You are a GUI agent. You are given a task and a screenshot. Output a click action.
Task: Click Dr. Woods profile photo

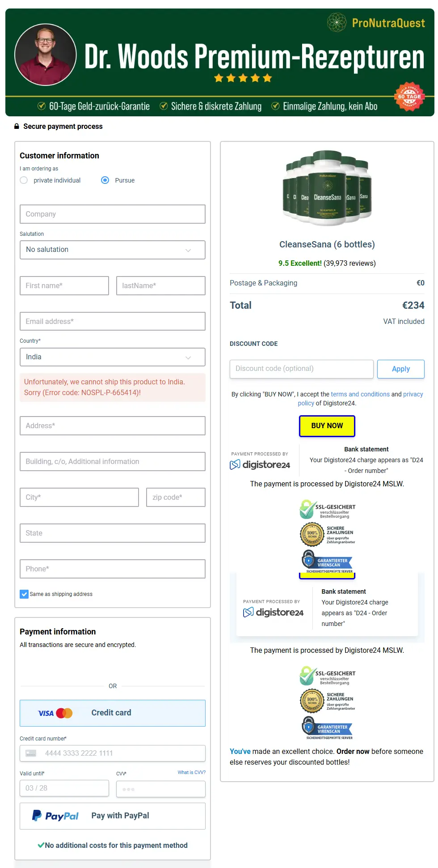(x=46, y=55)
